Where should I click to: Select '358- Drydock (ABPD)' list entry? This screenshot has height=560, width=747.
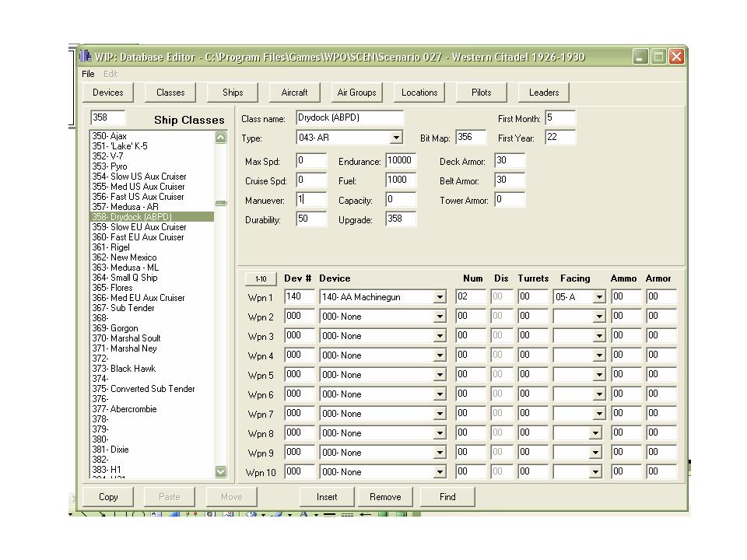(152, 217)
